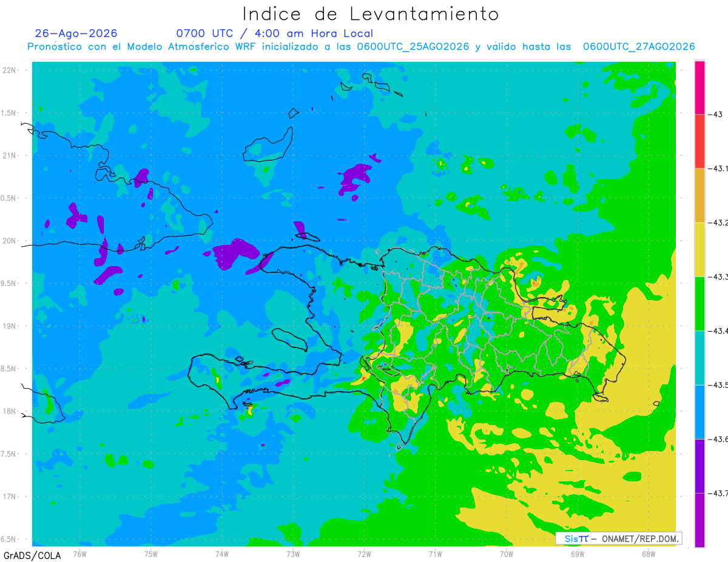Click the 'Indice de Levantamiento' title
This screenshot has height=562, width=728.
tap(371, 13)
